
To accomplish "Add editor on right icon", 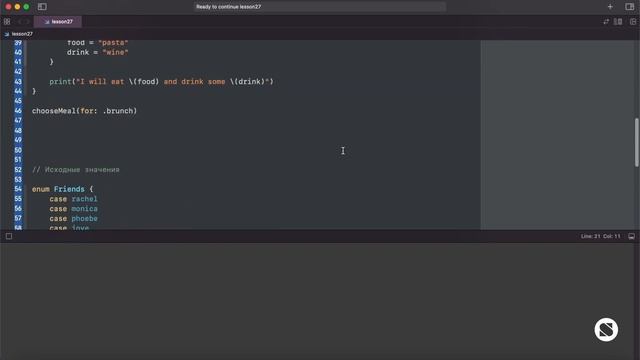I will [633, 22].
